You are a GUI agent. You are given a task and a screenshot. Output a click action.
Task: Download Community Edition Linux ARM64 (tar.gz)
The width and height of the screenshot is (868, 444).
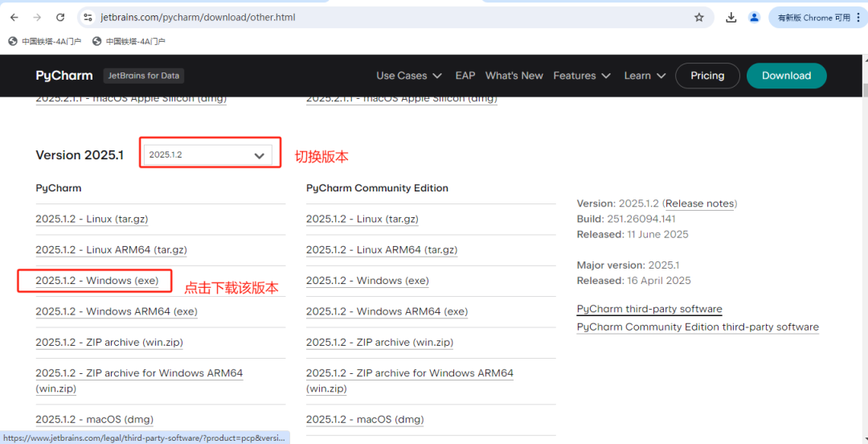[382, 250]
